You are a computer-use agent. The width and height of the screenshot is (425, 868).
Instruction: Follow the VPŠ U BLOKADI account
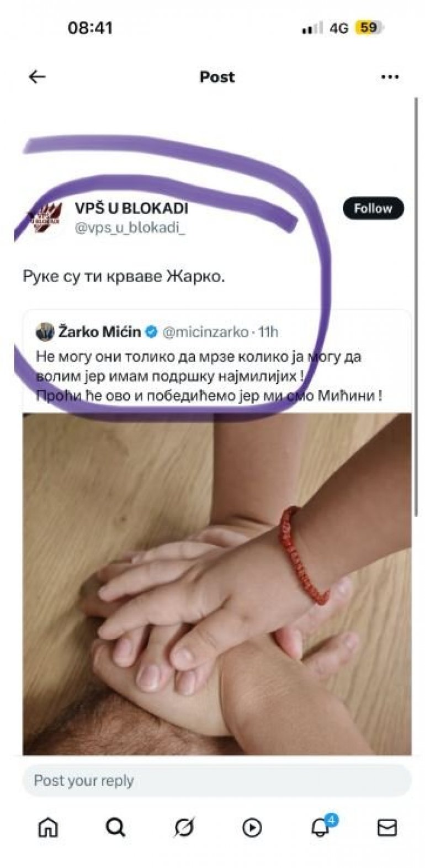[x=373, y=208]
